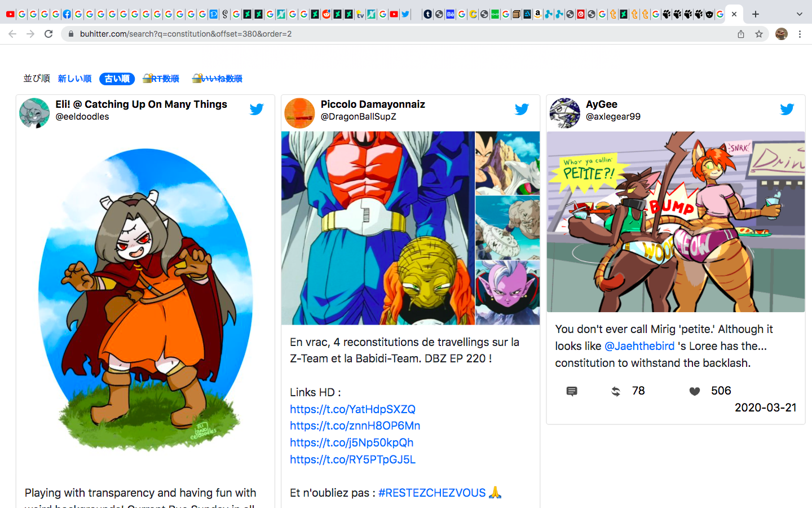Click the browser back arrow
Image resolution: width=812 pixels, height=508 pixels.
[12, 34]
